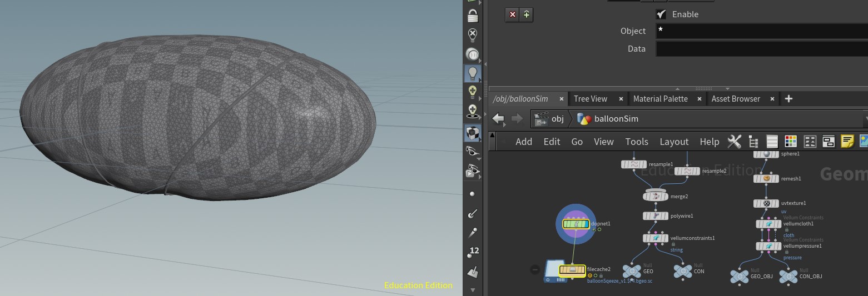Screen dimensions: 868x296
Task: Expand the display options toolbar down arrow
Action: (x=473, y=290)
